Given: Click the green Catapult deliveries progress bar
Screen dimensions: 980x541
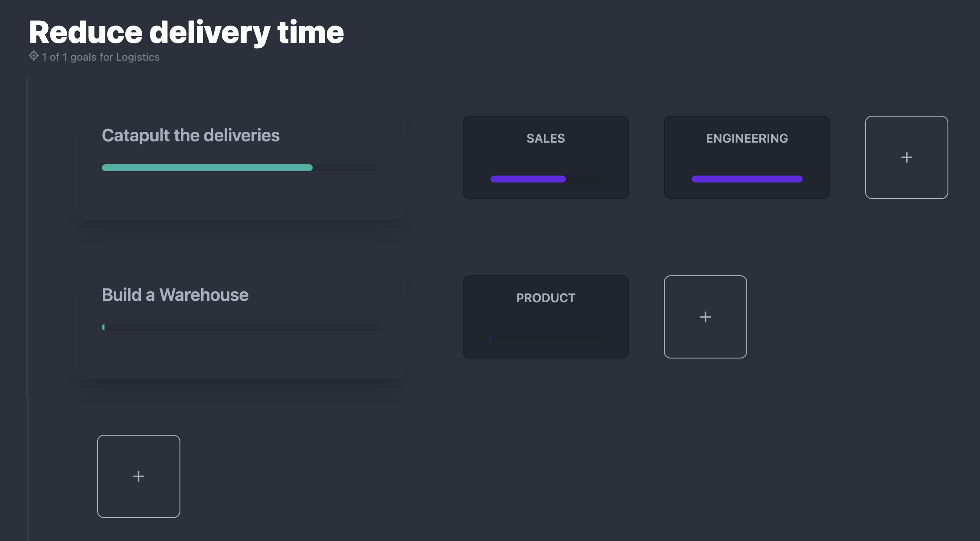Looking at the screenshot, I should [x=207, y=168].
